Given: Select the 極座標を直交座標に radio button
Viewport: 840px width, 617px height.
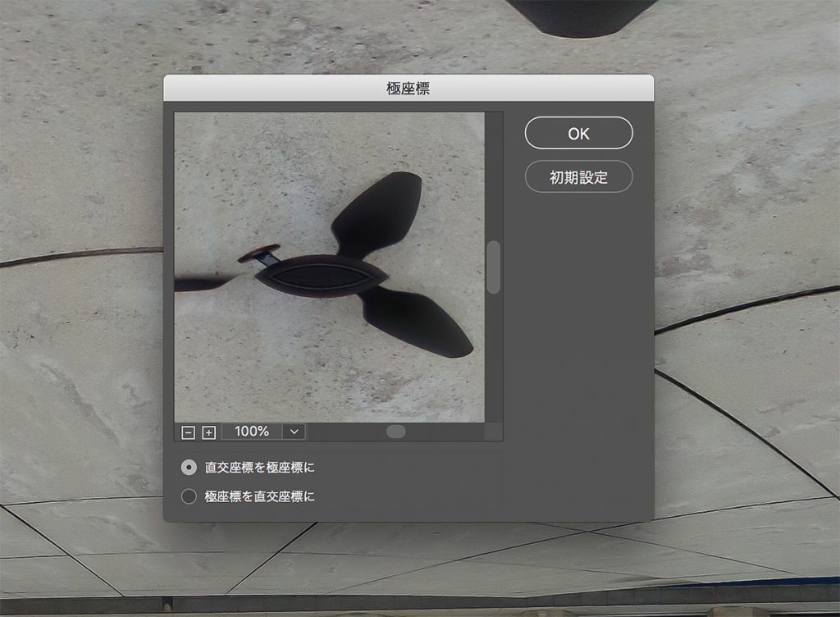Looking at the screenshot, I should click(189, 496).
